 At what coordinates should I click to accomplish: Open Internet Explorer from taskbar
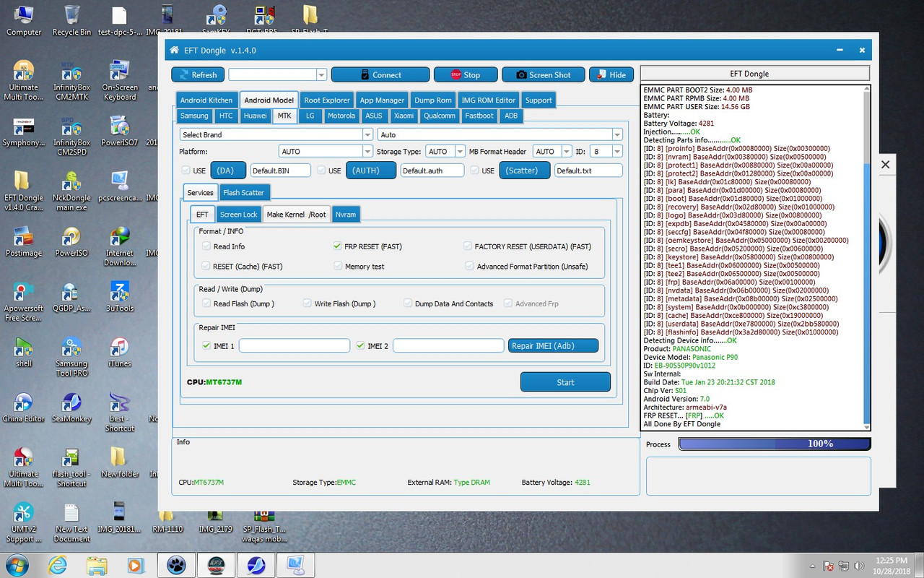[x=58, y=564]
